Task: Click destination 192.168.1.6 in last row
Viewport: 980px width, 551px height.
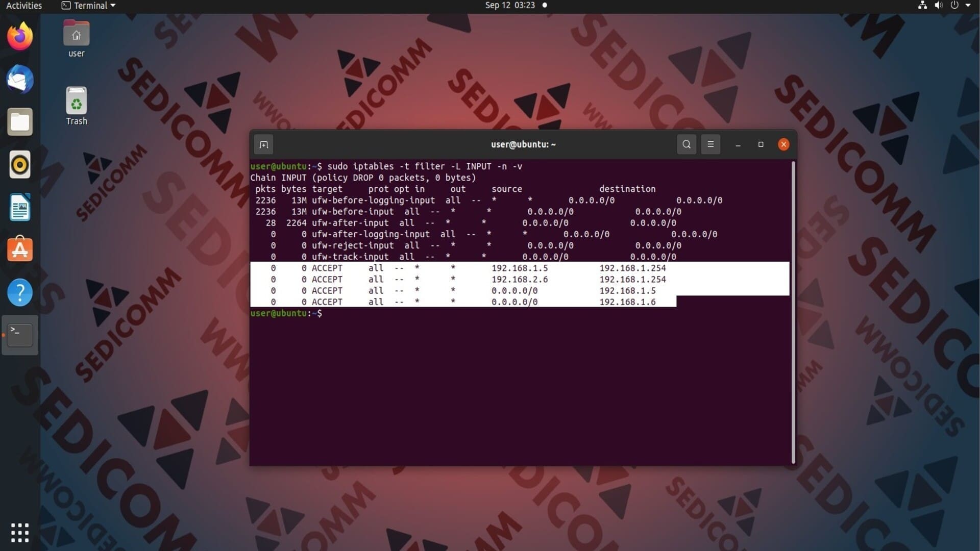Action: pos(627,302)
